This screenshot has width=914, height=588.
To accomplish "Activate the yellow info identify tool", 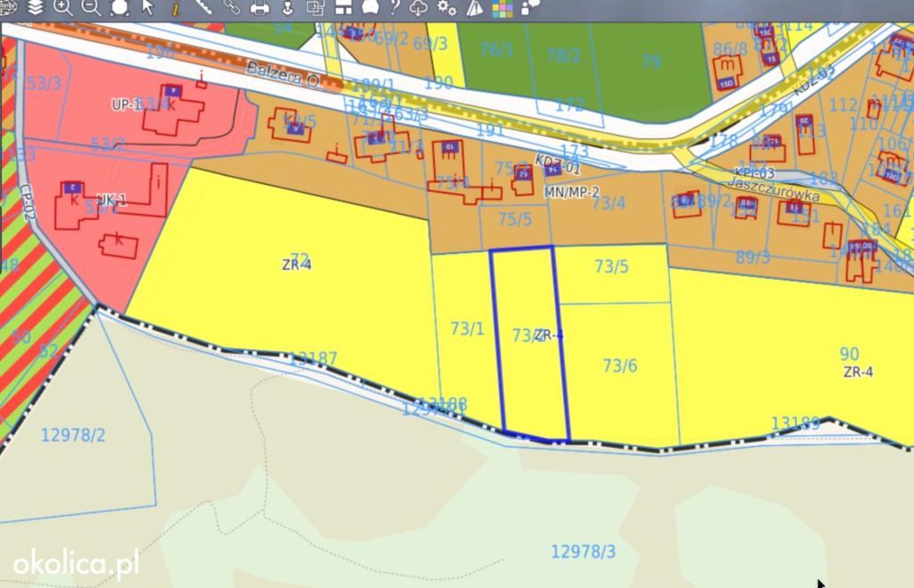I will click(176, 8).
